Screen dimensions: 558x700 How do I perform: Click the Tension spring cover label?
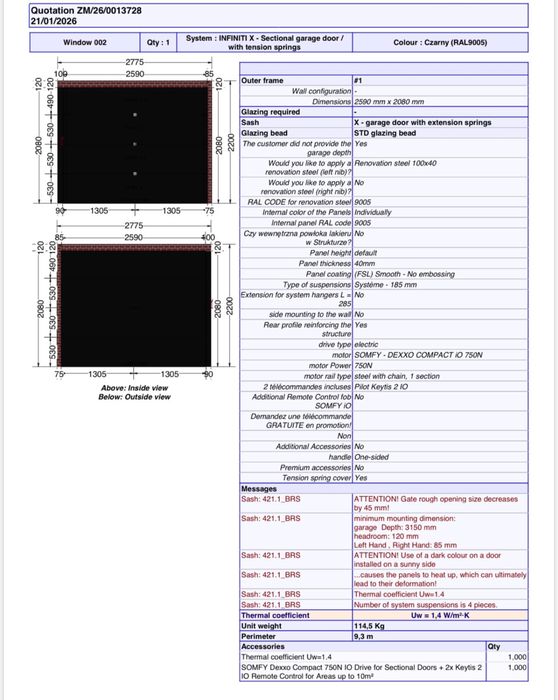[x=316, y=478]
